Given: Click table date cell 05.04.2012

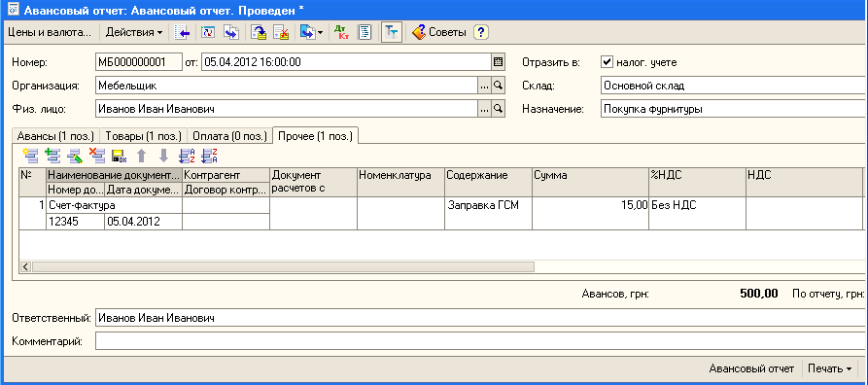Looking at the screenshot, I should 144,222.
